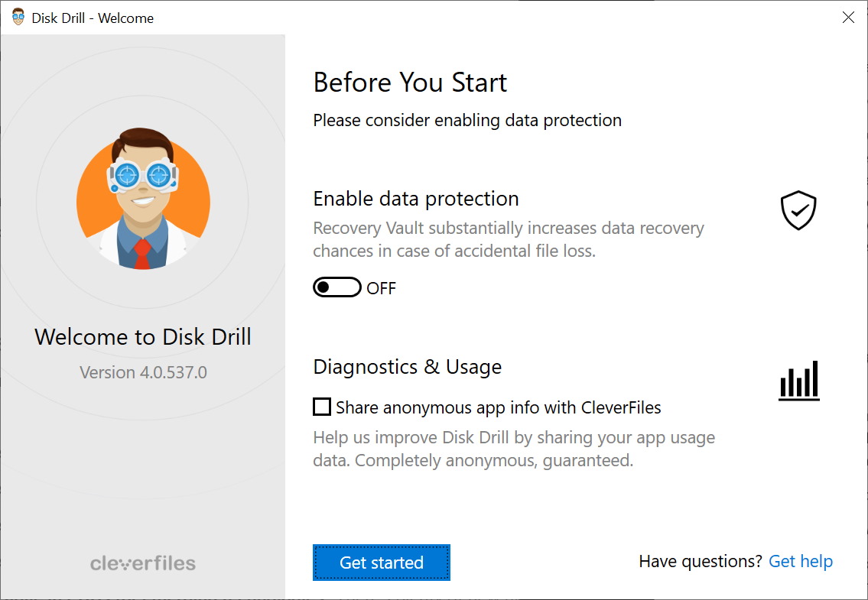Click the cleverfiles logo

(x=143, y=563)
